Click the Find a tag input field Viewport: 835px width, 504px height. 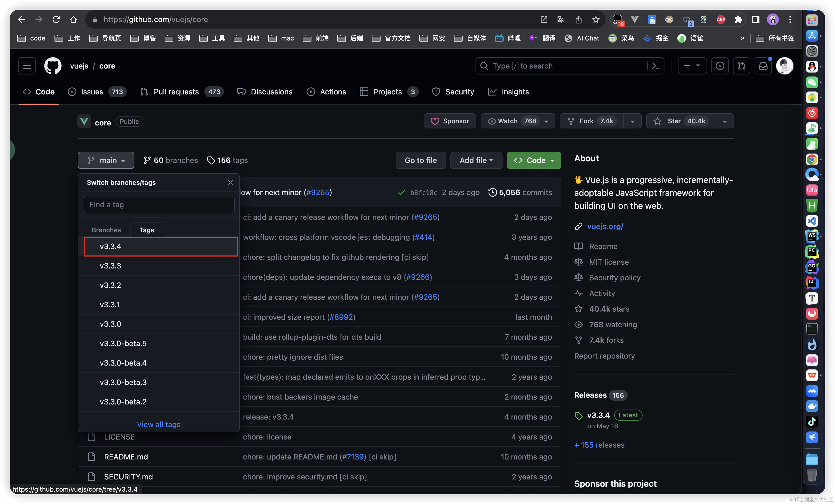[158, 204]
